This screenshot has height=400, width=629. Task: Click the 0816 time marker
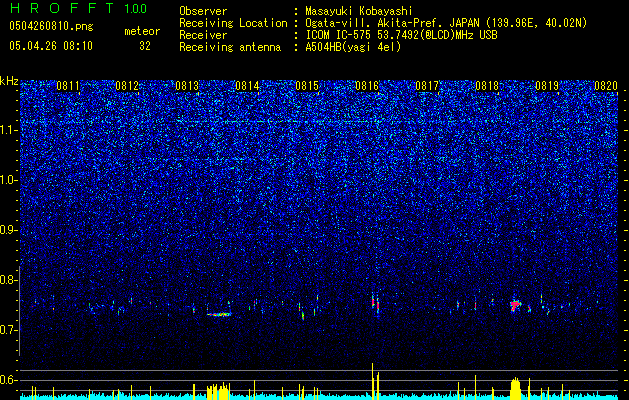367,86
